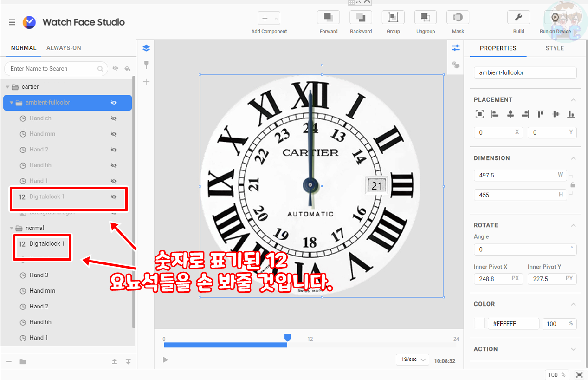This screenshot has width=588, height=380.
Task: Apply Mask from the toolbar
Action: [x=458, y=17]
